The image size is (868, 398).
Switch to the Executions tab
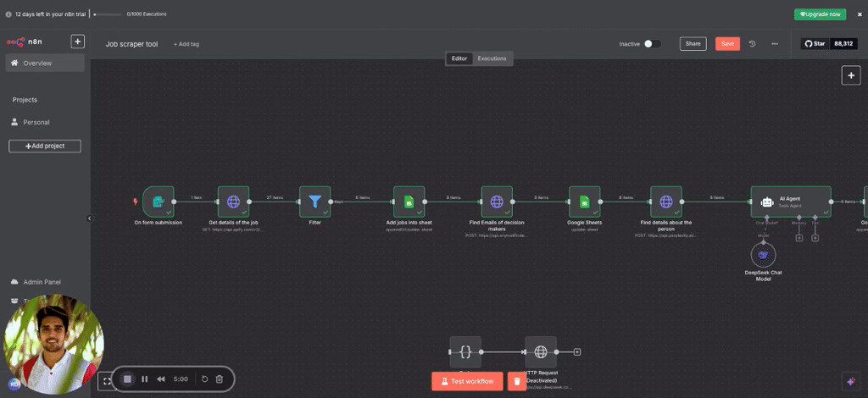click(x=492, y=58)
